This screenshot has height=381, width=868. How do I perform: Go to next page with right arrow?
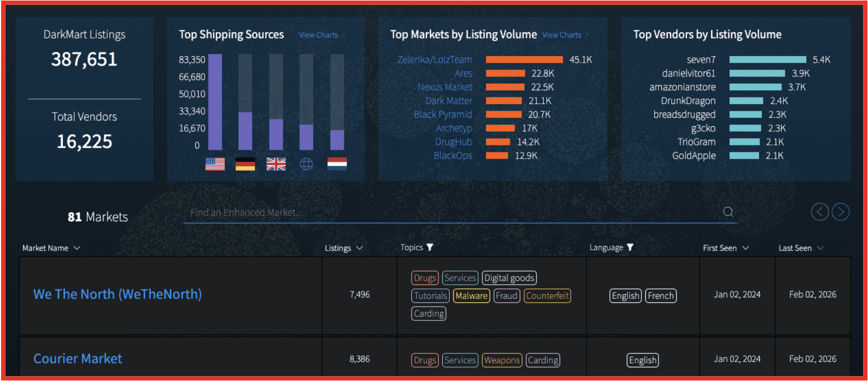pos(840,212)
